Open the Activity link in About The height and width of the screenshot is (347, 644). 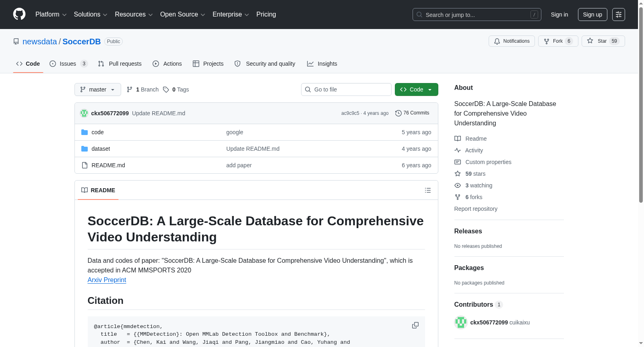point(469,150)
